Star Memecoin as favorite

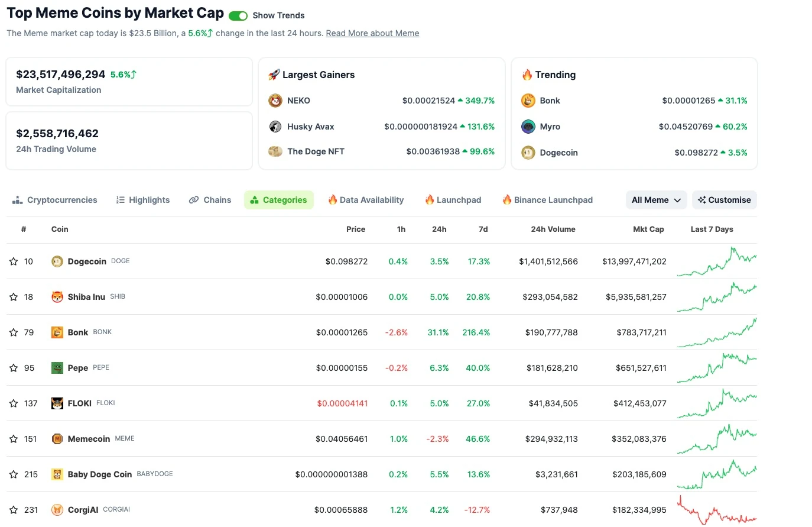(14, 439)
